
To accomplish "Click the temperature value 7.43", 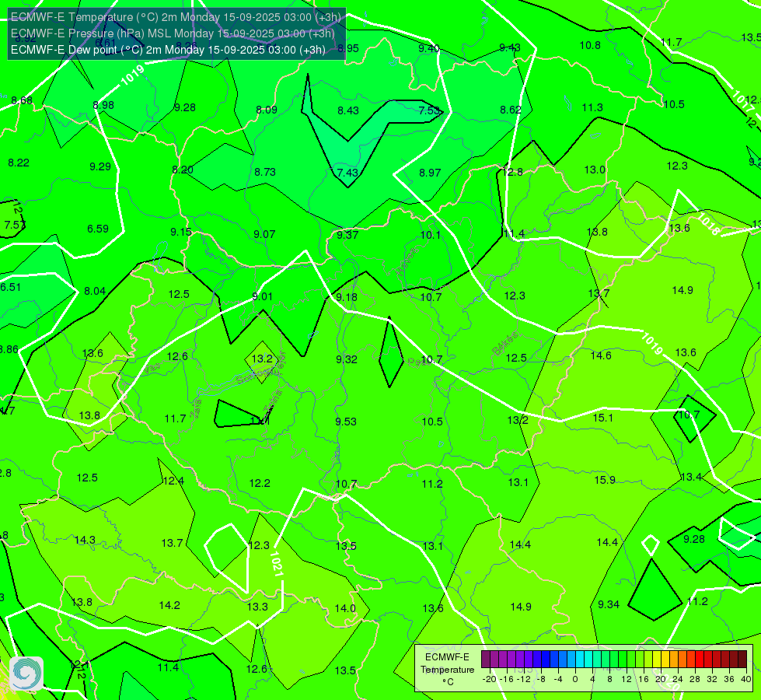I will pyautogui.click(x=347, y=173).
